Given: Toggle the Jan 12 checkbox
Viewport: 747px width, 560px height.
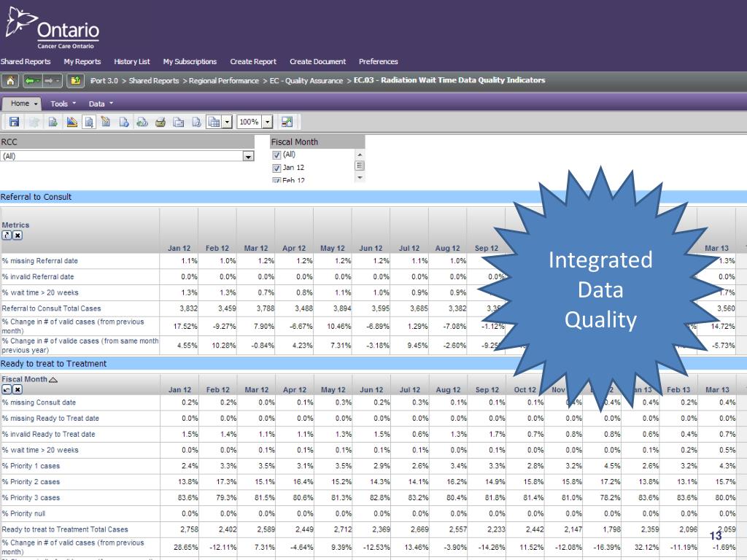Looking at the screenshot, I should click(276, 168).
